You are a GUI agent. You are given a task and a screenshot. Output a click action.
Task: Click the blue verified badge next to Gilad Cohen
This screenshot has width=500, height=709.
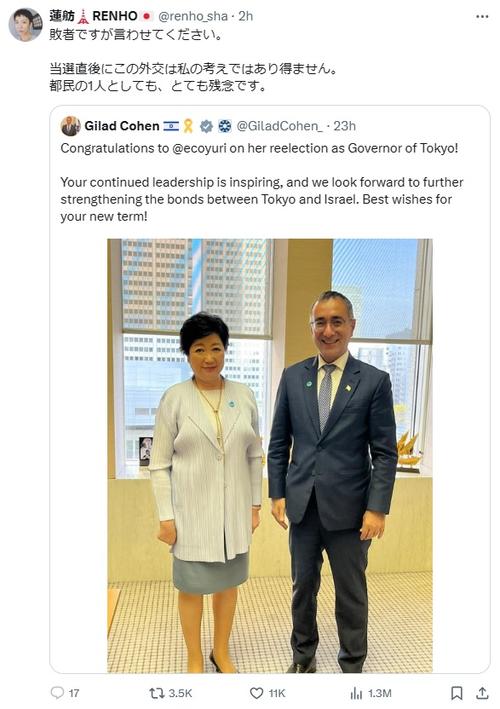pos(207,126)
